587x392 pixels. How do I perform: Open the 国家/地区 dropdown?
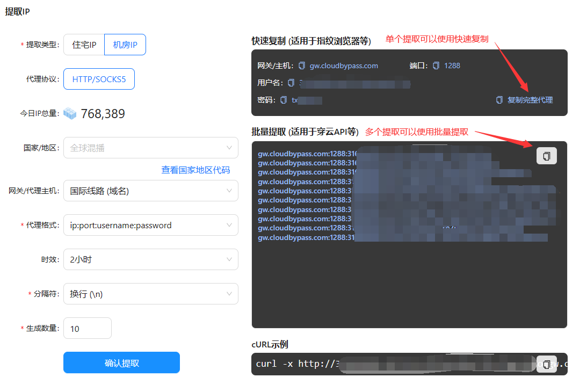150,148
